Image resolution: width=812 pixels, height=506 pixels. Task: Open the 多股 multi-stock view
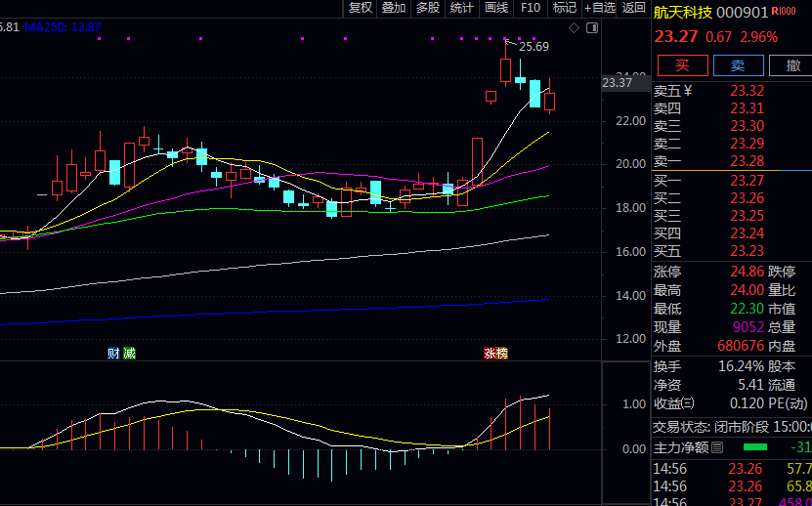click(x=428, y=8)
